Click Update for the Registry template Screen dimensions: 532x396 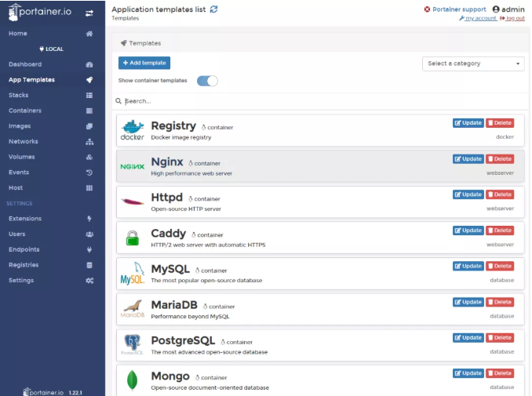[468, 123]
